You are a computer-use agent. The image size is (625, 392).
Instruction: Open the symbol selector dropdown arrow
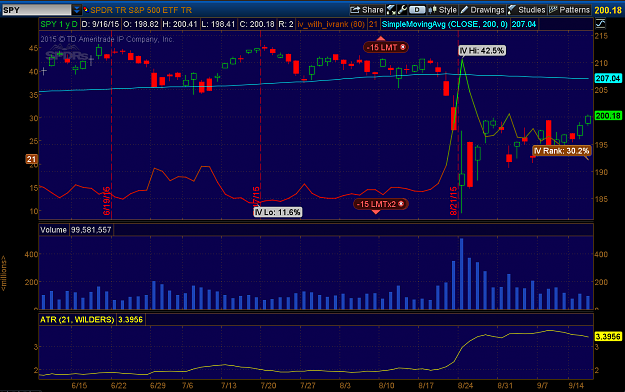pos(77,10)
